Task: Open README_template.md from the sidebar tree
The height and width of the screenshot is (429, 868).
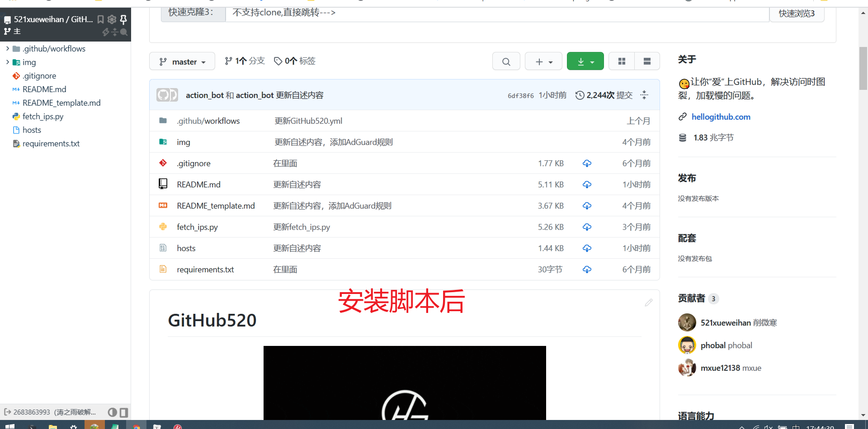Action: coord(61,103)
